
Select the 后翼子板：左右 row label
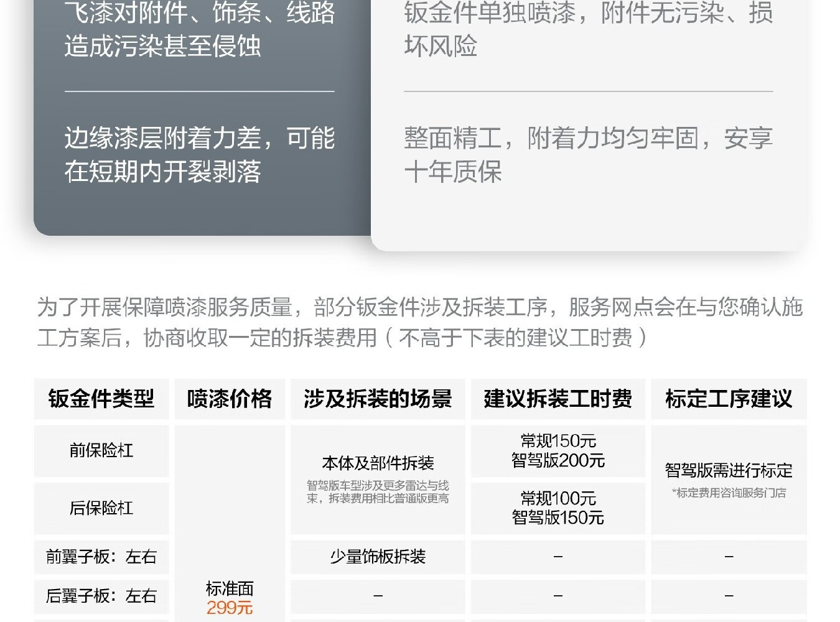pos(101,596)
